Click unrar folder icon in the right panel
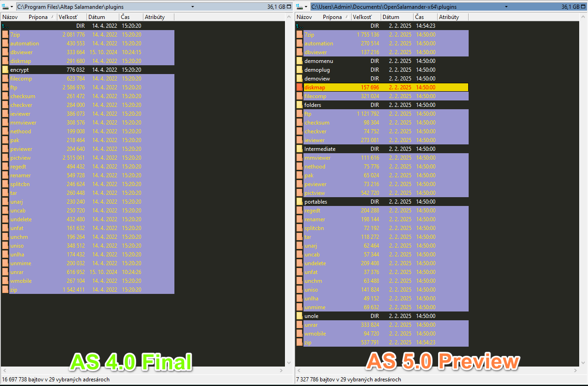 (299, 325)
